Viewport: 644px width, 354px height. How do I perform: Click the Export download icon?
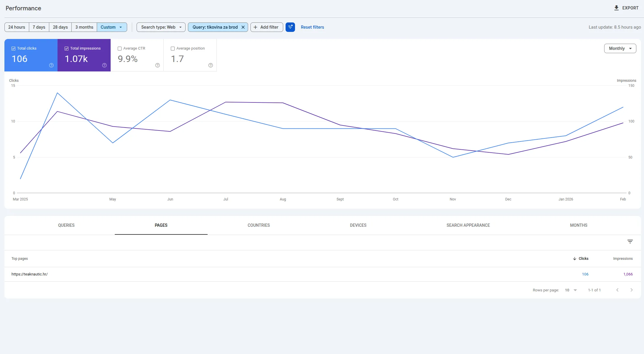coord(616,8)
